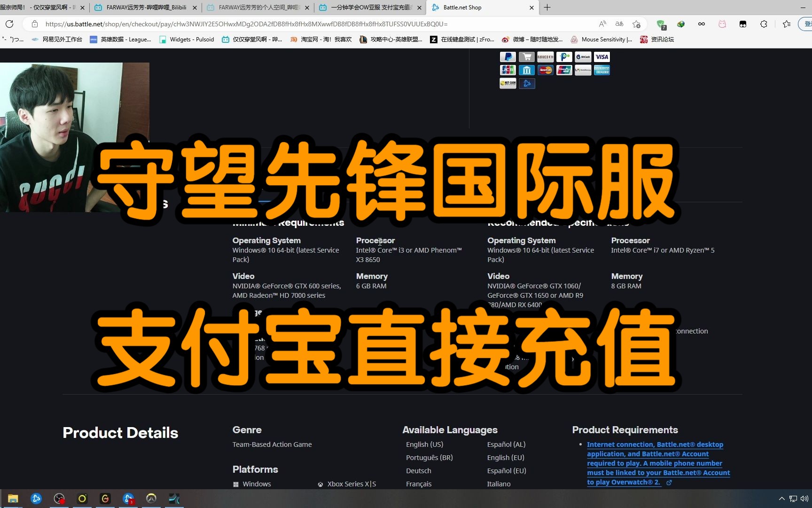This screenshot has height=508, width=812.
Task: Select the Battle.net Shop tab
Action: tap(482, 8)
